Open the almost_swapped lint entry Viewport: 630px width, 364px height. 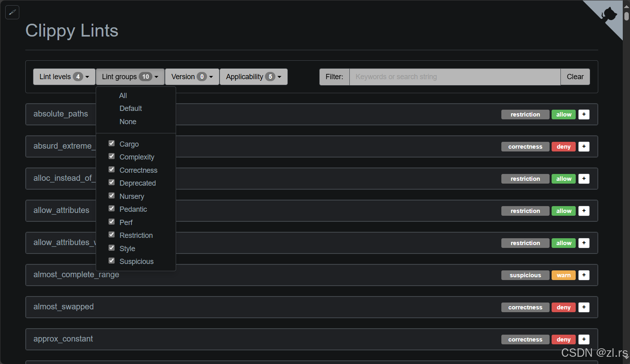pos(312,307)
